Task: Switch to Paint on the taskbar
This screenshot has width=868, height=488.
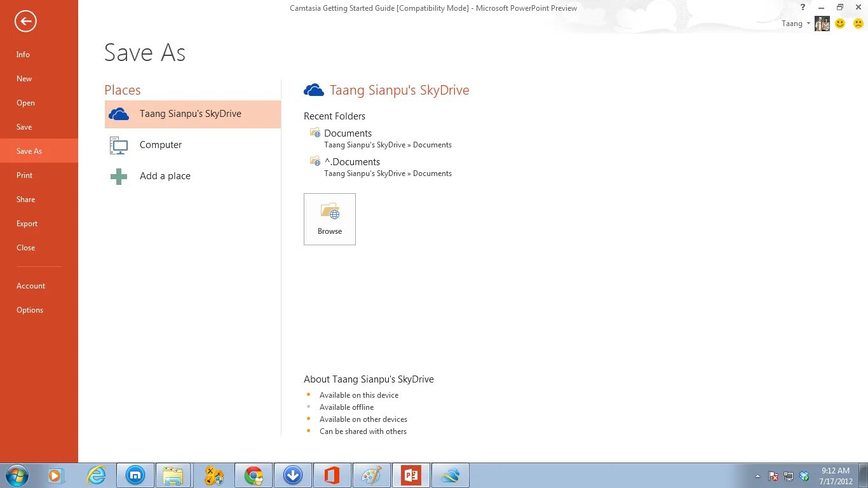Action: tap(371, 475)
